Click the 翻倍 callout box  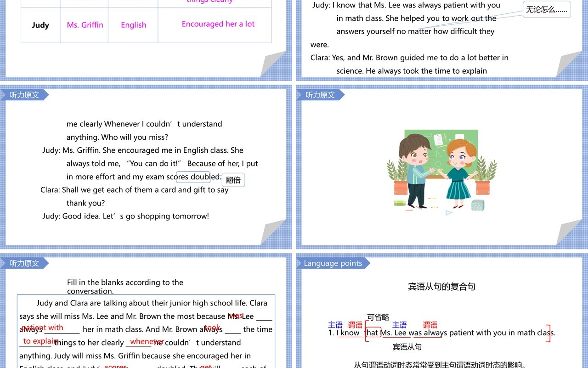click(x=233, y=180)
